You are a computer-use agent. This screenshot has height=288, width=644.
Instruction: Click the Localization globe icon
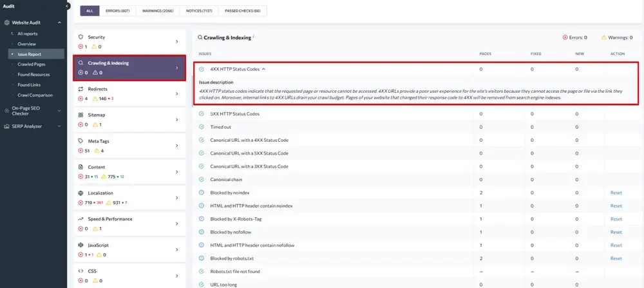(x=80, y=193)
